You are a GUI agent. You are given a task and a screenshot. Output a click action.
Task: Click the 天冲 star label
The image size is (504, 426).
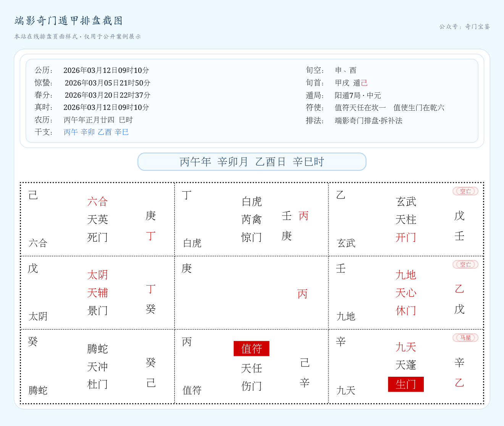98,367
